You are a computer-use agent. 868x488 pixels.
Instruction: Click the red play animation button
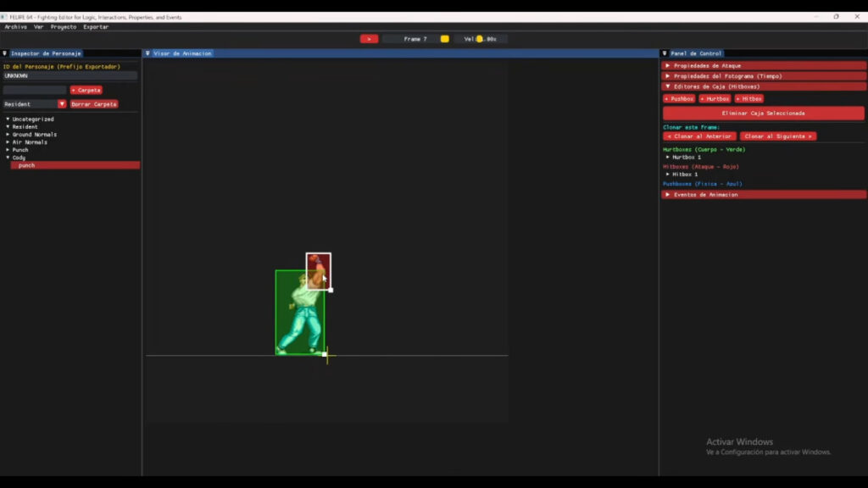369,39
